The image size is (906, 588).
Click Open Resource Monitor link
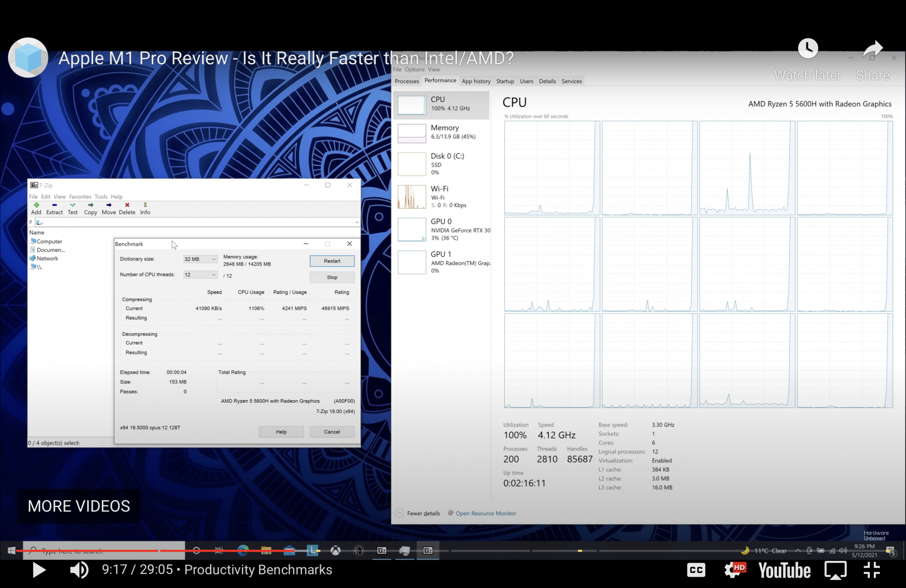tap(486, 513)
